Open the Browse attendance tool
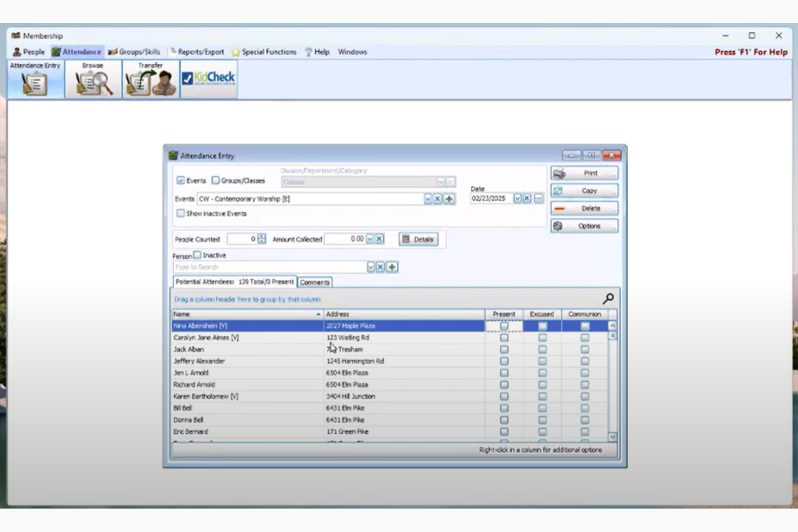The width and height of the screenshot is (798, 532). pyautogui.click(x=93, y=79)
